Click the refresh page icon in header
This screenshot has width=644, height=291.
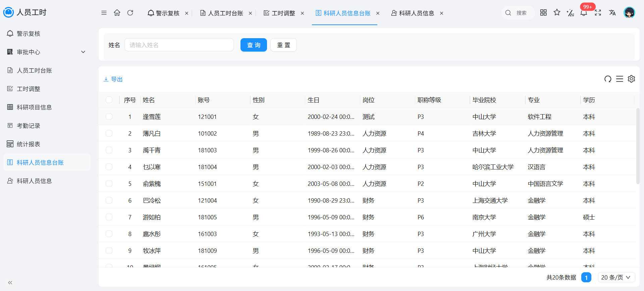pos(130,13)
